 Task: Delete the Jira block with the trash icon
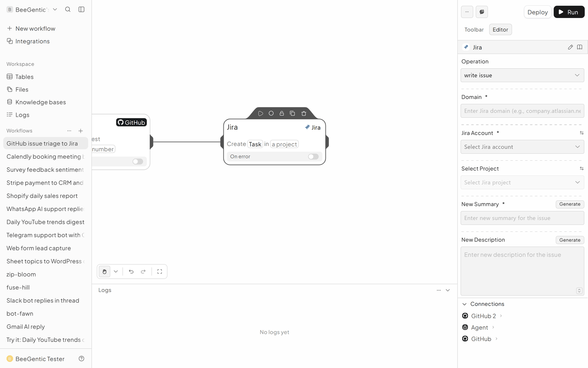[x=304, y=113]
